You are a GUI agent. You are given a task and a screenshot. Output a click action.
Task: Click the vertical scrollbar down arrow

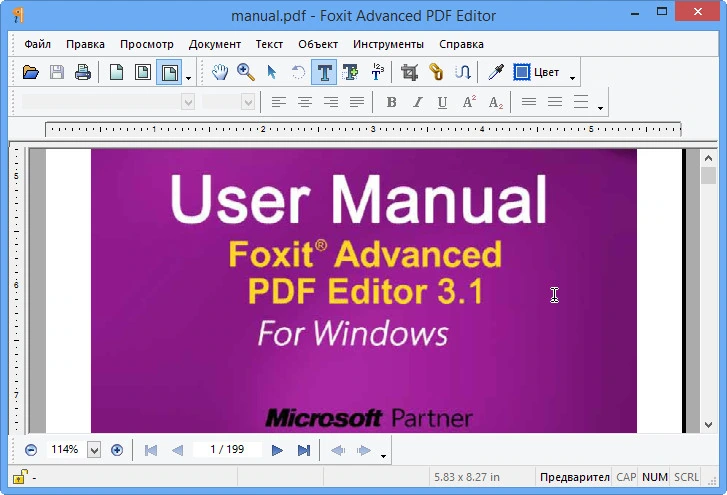[x=708, y=425]
